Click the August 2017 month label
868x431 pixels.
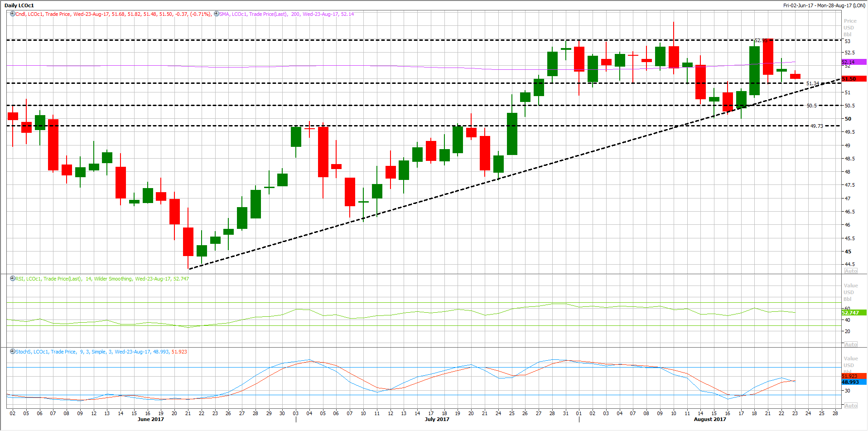tap(710, 419)
